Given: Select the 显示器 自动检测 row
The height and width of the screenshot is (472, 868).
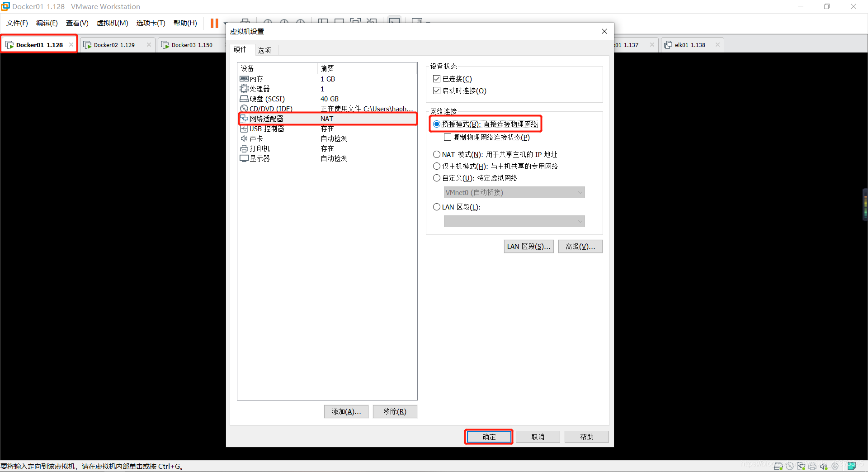Looking at the screenshot, I should (x=327, y=158).
